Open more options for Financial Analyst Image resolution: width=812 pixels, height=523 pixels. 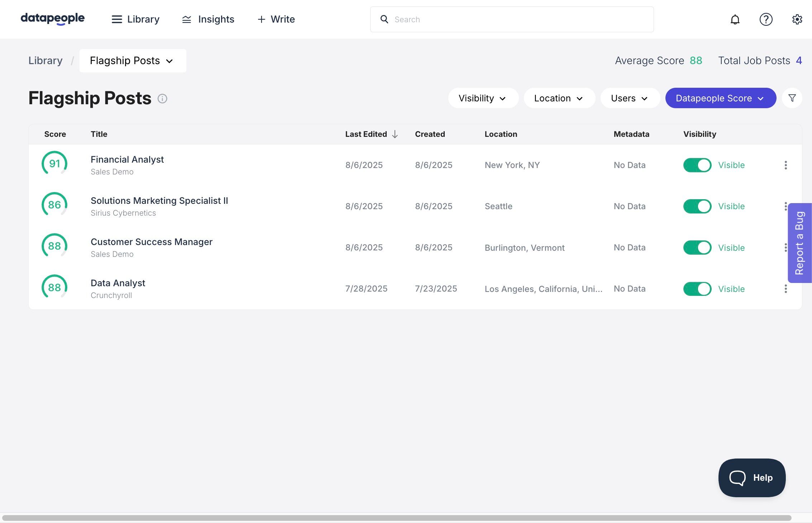click(785, 165)
